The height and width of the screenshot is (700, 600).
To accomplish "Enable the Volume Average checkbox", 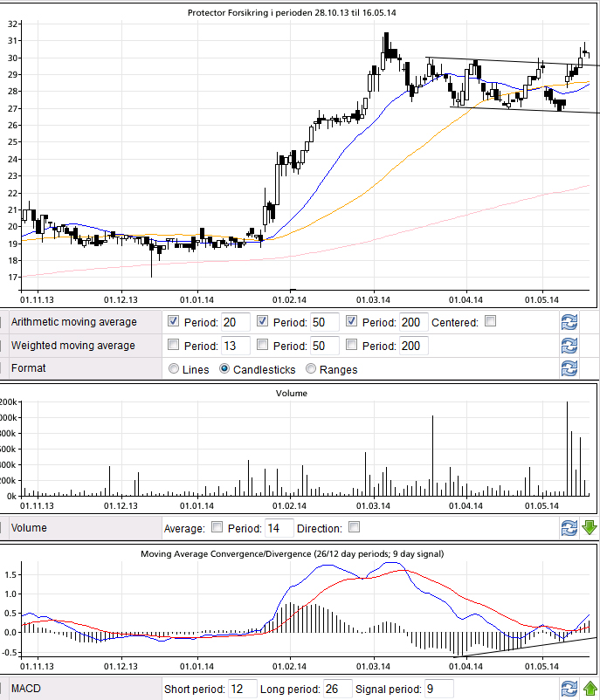I will click(x=216, y=527).
